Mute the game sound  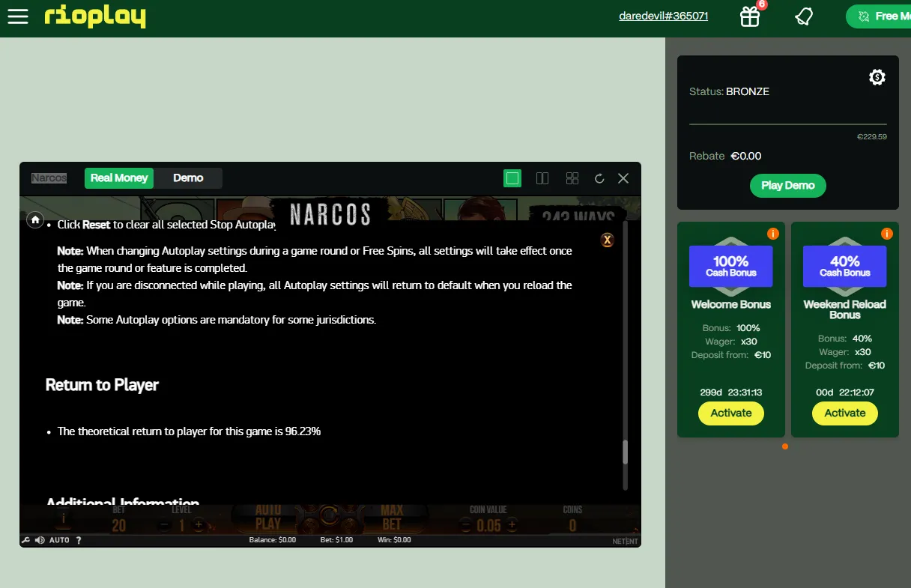point(39,540)
